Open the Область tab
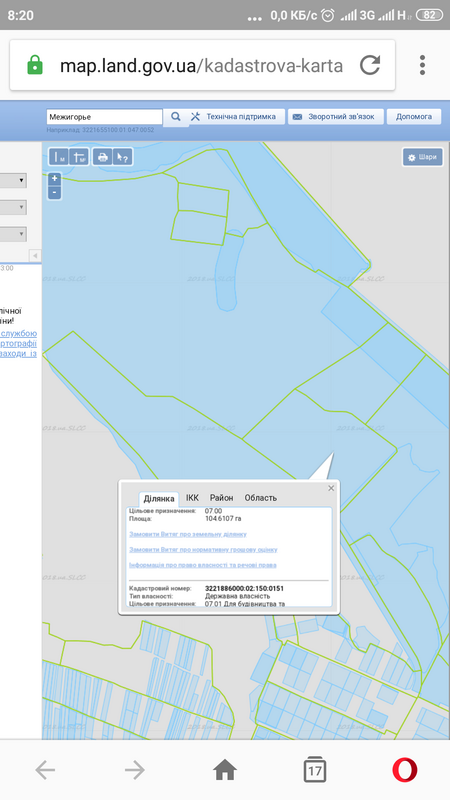Viewport: 450px width, 800px height. coord(261,498)
